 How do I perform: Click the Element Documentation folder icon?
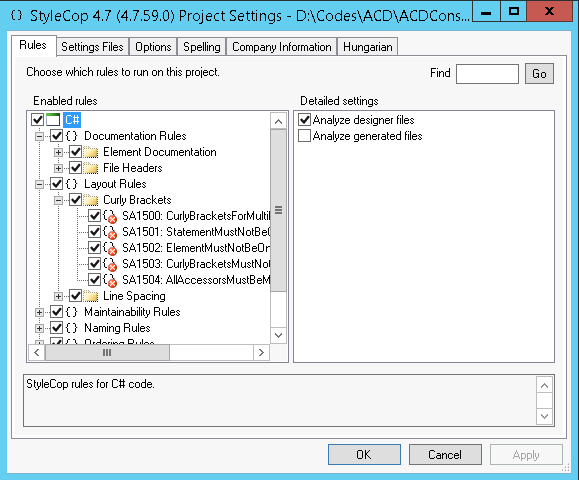point(90,152)
